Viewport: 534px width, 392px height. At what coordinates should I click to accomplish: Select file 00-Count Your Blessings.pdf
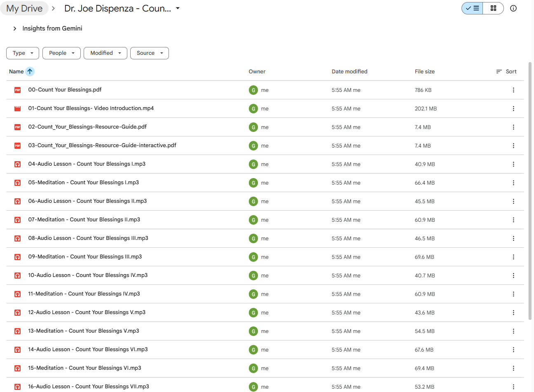65,89
